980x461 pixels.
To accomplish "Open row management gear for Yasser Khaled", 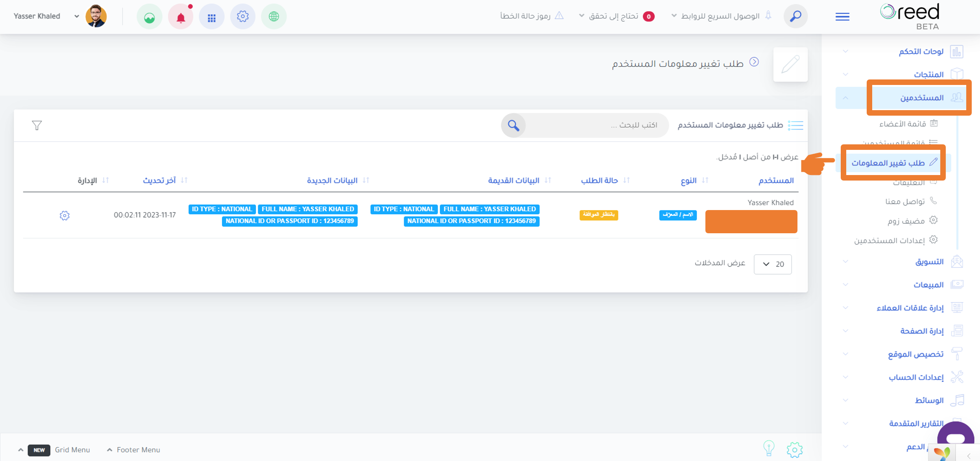I will (x=65, y=216).
